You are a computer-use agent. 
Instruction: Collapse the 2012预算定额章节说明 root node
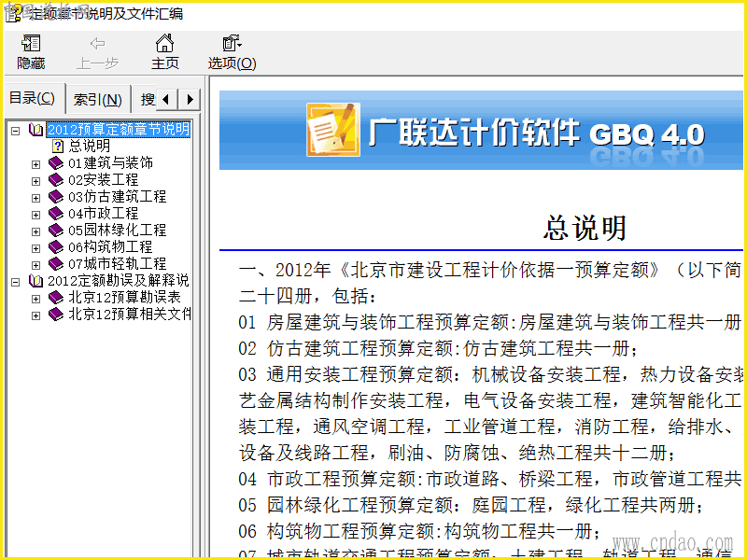(x=16, y=131)
